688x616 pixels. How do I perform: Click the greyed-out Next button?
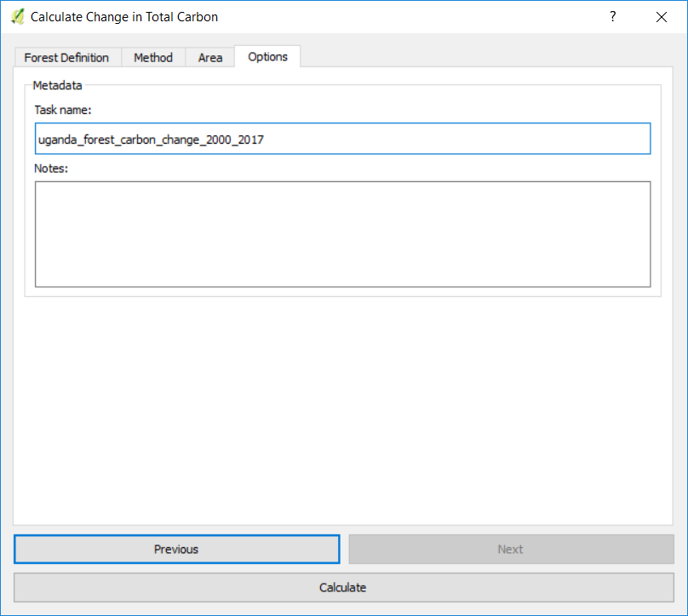[511, 550]
